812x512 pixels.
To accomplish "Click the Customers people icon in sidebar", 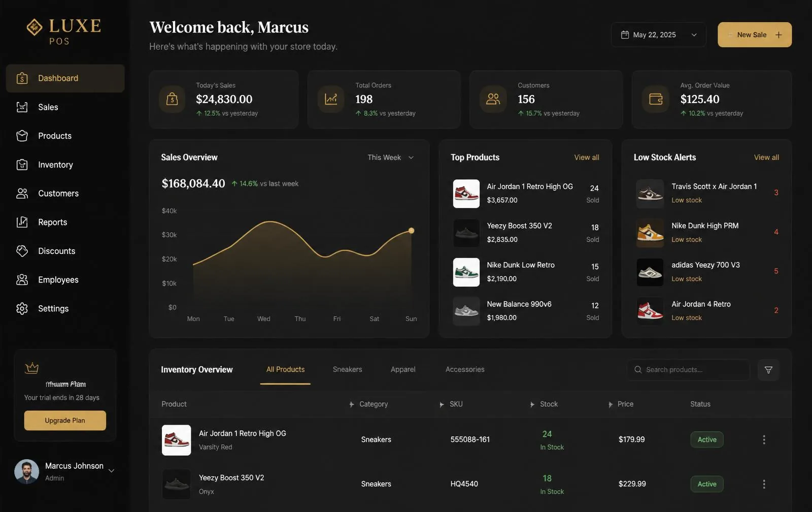I will [x=22, y=194].
